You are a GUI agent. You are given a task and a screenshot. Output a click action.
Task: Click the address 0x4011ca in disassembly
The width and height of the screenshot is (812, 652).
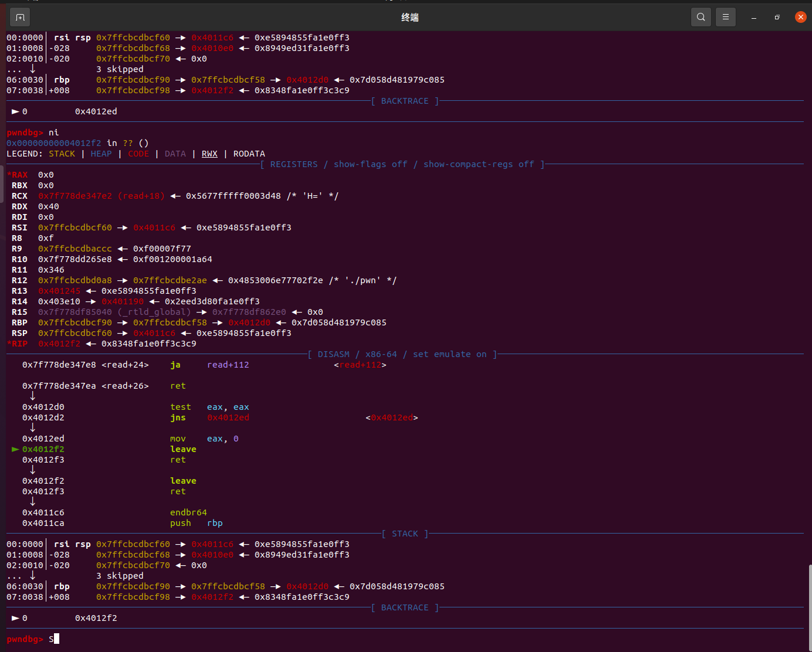43,523
